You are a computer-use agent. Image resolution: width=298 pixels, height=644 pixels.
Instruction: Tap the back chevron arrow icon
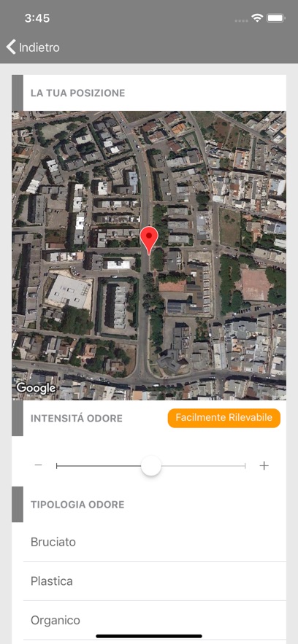pos(11,47)
